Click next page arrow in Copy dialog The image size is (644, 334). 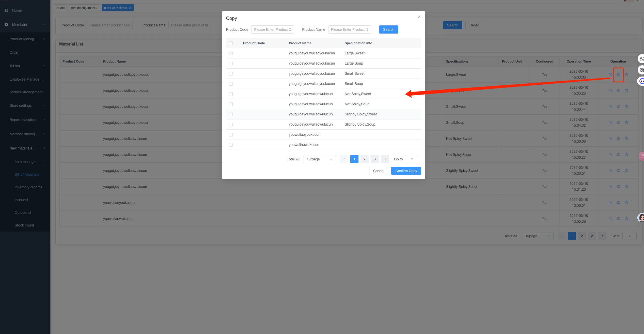[x=385, y=159]
